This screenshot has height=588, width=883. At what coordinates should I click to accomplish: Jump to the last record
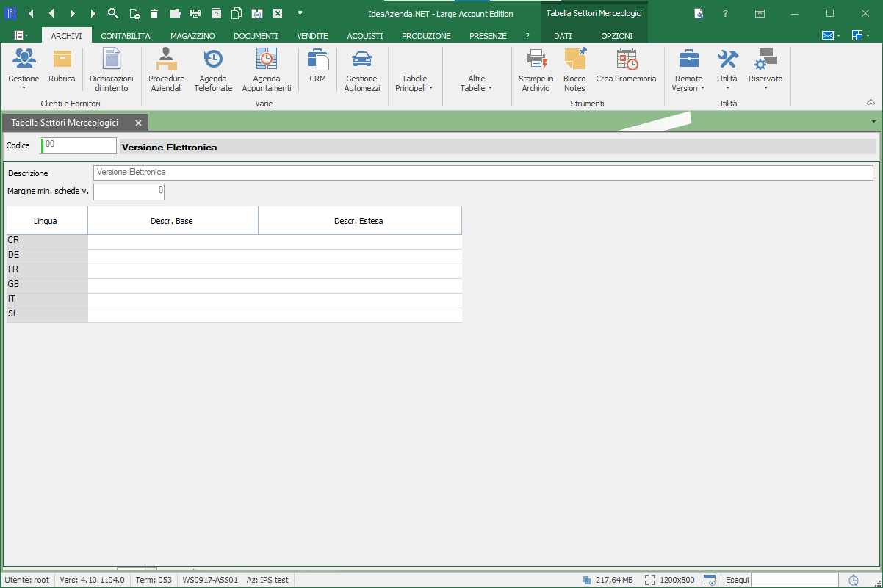[x=93, y=13]
